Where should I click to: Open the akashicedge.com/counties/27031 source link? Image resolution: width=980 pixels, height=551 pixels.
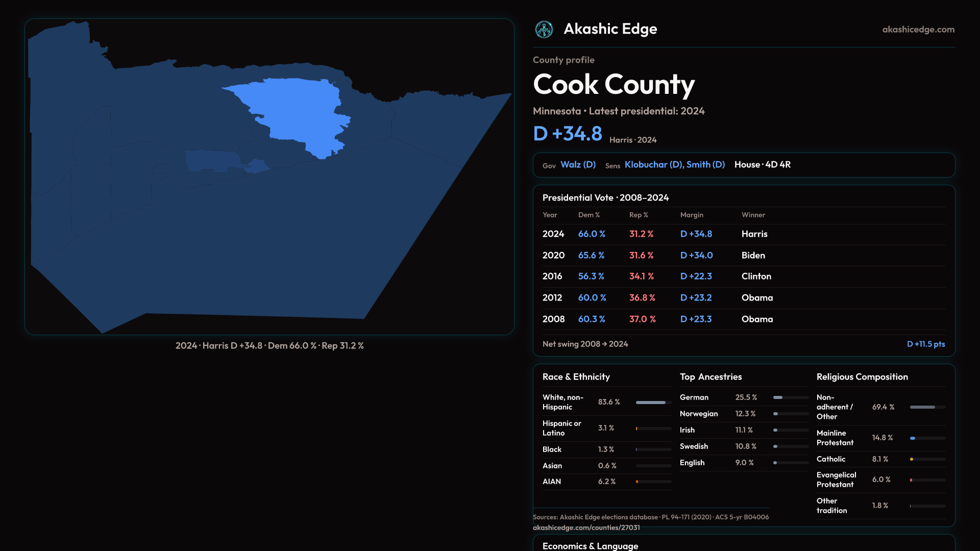point(586,528)
